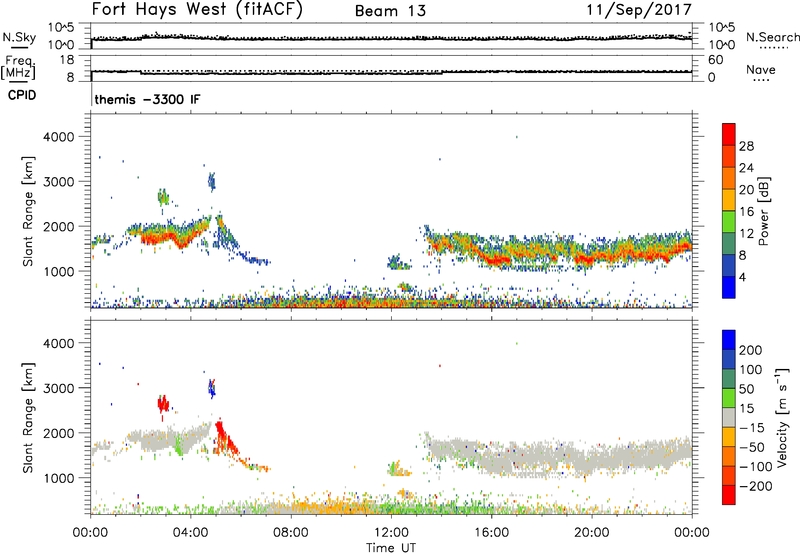The height and width of the screenshot is (554, 800).
Task: Click the red top segment of Power color bar
Action: coord(729,134)
